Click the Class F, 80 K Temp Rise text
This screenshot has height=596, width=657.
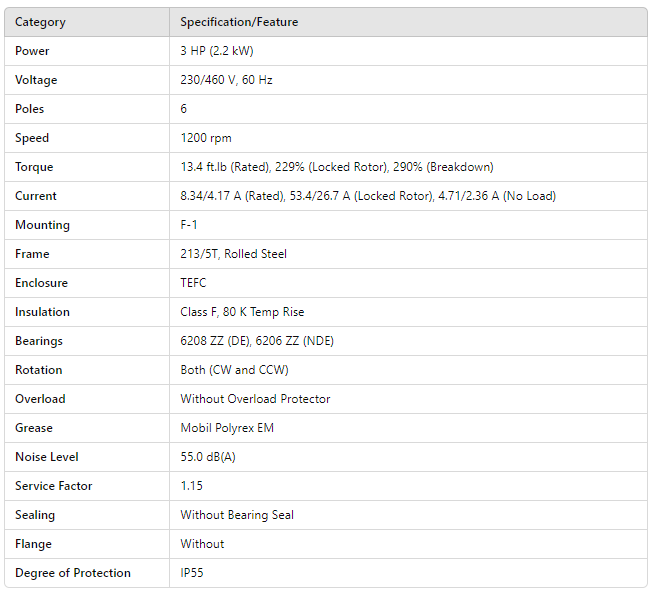click(x=242, y=312)
